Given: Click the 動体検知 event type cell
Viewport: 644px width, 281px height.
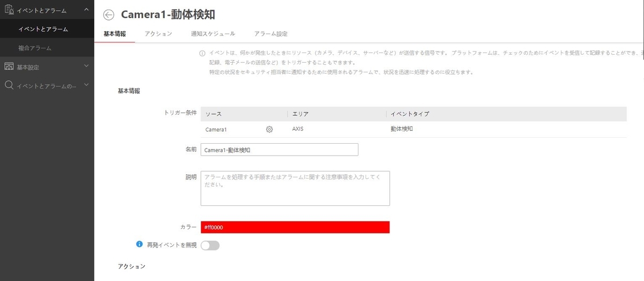Looking at the screenshot, I should (x=402, y=129).
